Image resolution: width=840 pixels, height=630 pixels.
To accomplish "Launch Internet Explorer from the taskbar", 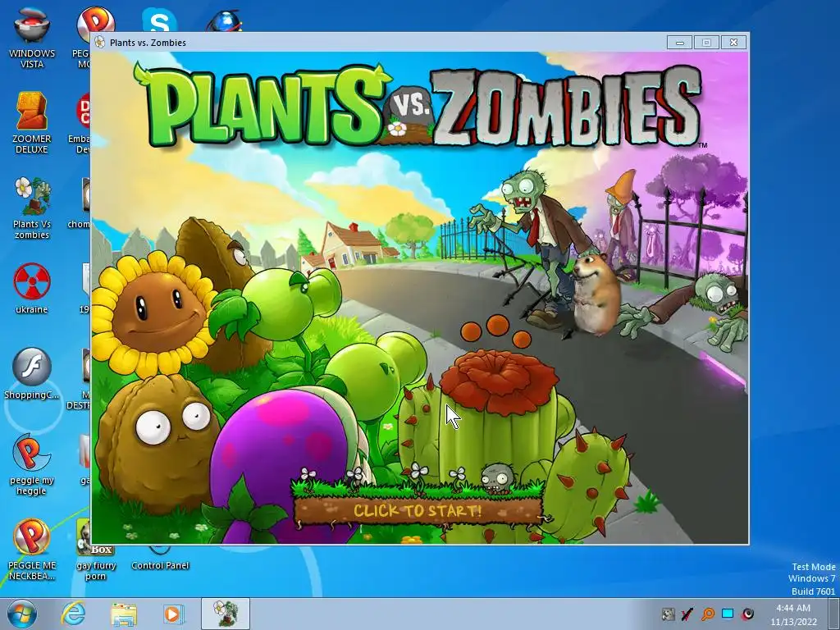I will (x=73, y=614).
